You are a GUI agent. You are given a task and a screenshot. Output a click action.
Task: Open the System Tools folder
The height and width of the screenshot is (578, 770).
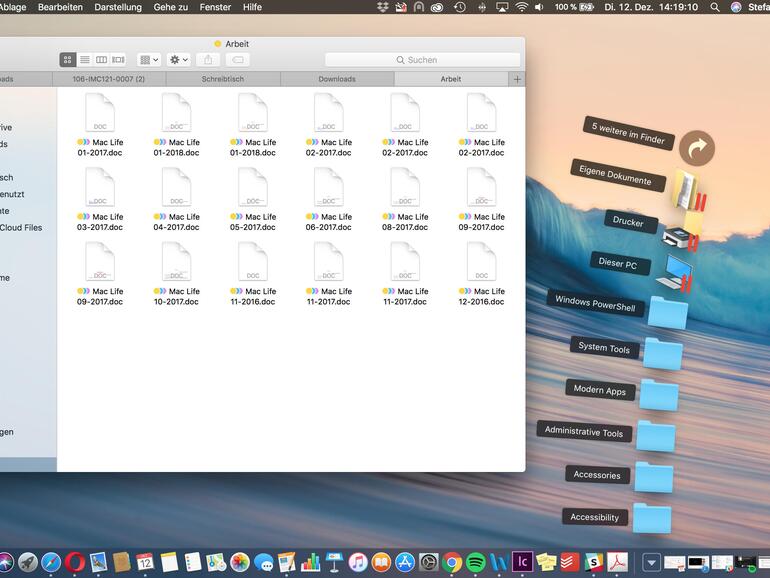tap(663, 354)
